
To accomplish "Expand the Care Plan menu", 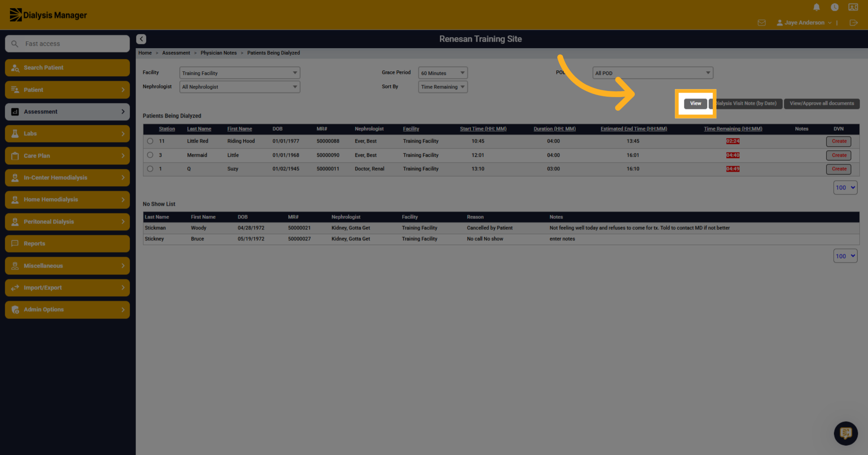I will (x=67, y=156).
